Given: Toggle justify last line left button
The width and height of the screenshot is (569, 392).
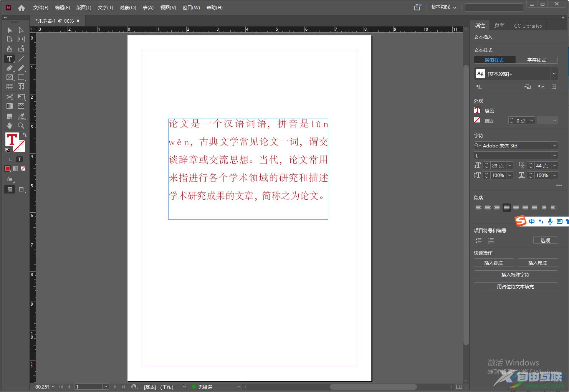Looking at the screenshot, I should [507, 208].
